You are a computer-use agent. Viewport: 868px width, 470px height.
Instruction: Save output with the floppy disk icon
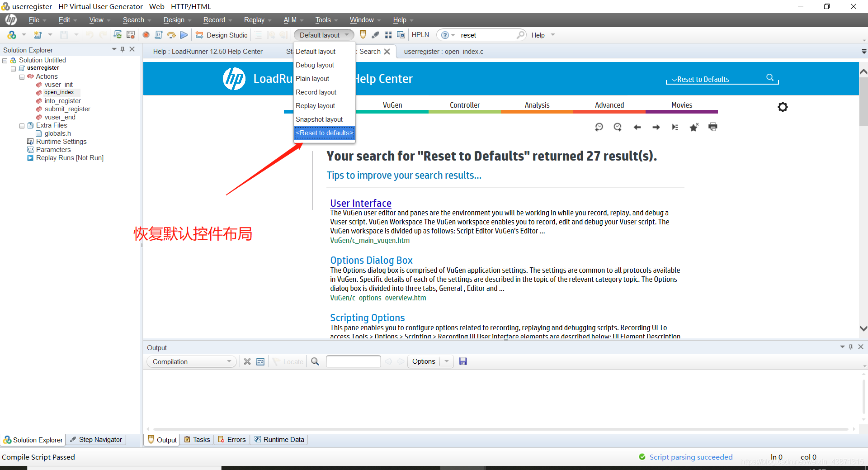click(x=463, y=361)
